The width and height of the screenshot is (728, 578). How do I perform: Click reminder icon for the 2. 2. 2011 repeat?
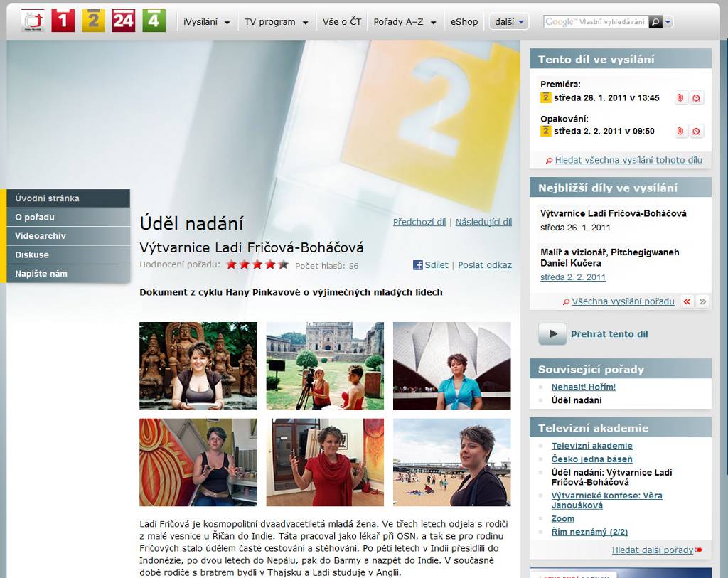click(680, 132)
